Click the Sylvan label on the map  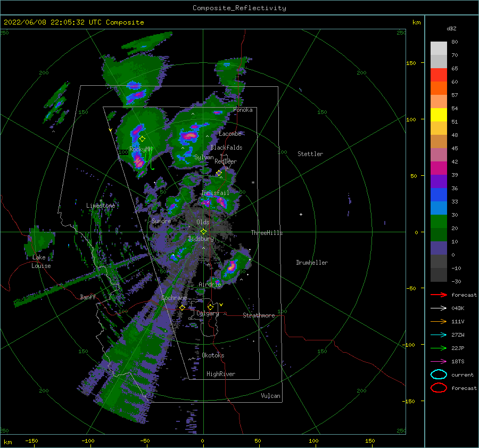(204, 158)
